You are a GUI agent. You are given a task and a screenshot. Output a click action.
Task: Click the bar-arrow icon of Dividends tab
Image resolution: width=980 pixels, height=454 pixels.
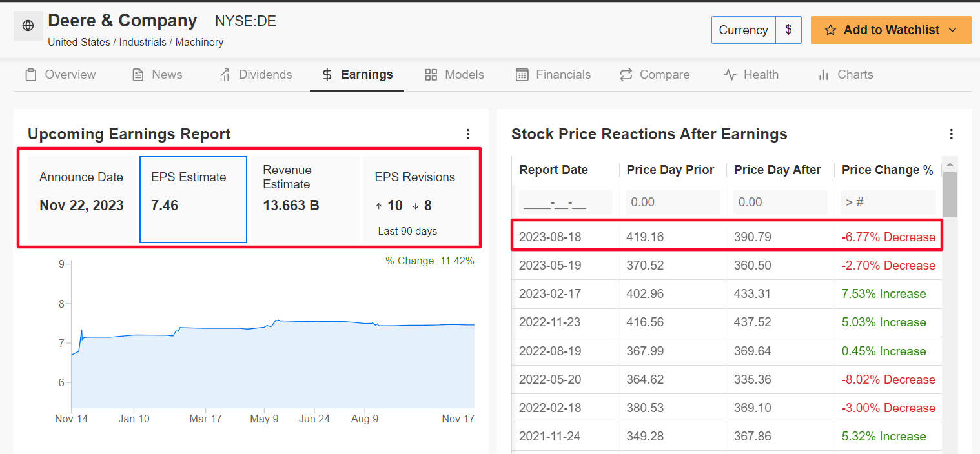pyautogui.click(x=225, y=75)
